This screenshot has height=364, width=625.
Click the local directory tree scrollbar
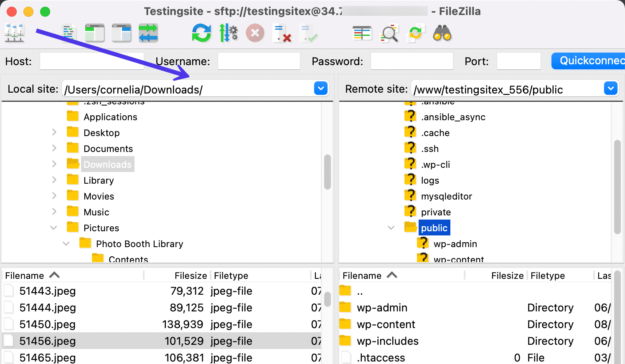pyautogui.click(x=328, y=172)
